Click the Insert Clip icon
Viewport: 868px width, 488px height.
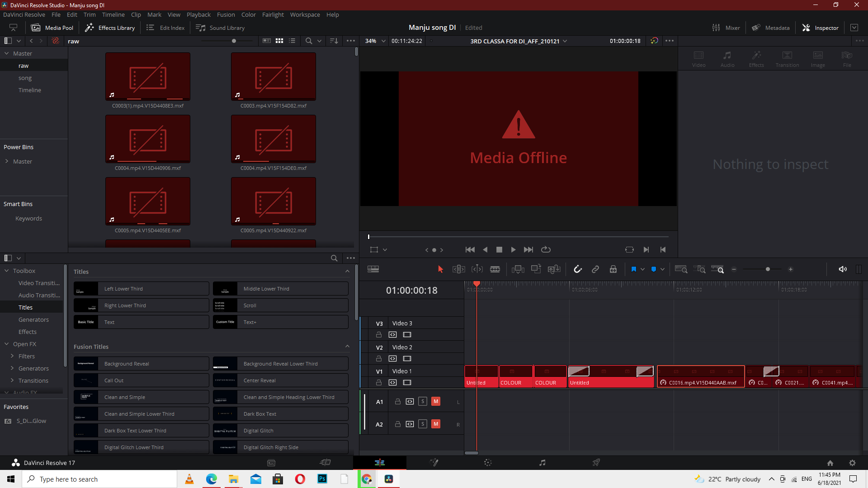click(518, 269)
